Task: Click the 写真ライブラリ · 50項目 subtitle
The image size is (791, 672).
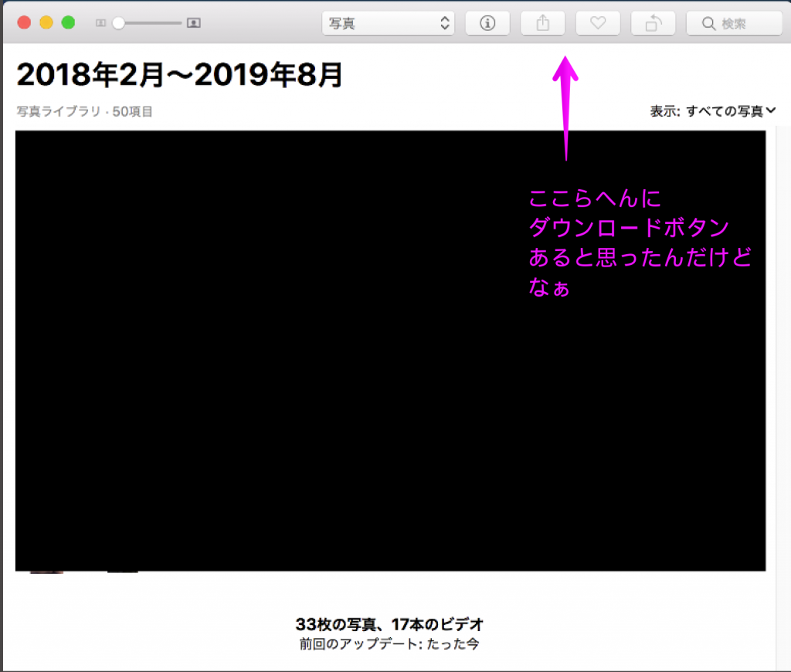Action: pyautogui.click(x=85, y=112)
